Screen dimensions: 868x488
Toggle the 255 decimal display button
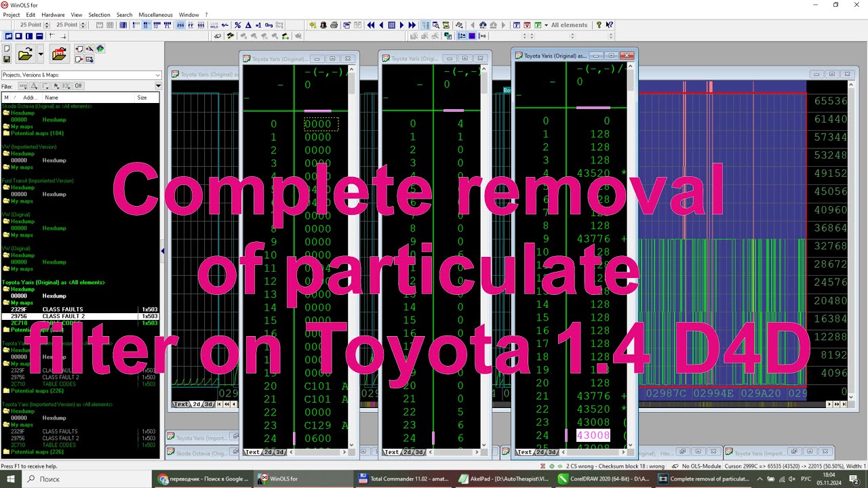(x=180, y=25)
